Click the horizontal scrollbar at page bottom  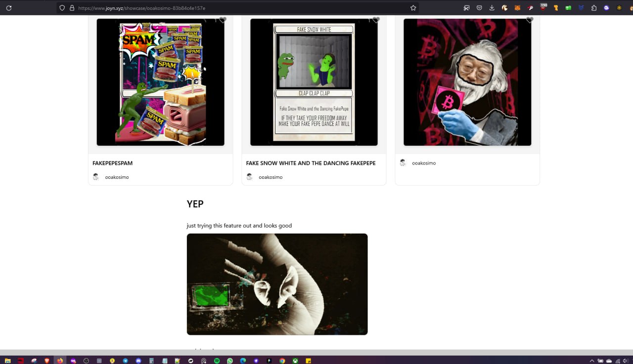[x=316, y=352]
